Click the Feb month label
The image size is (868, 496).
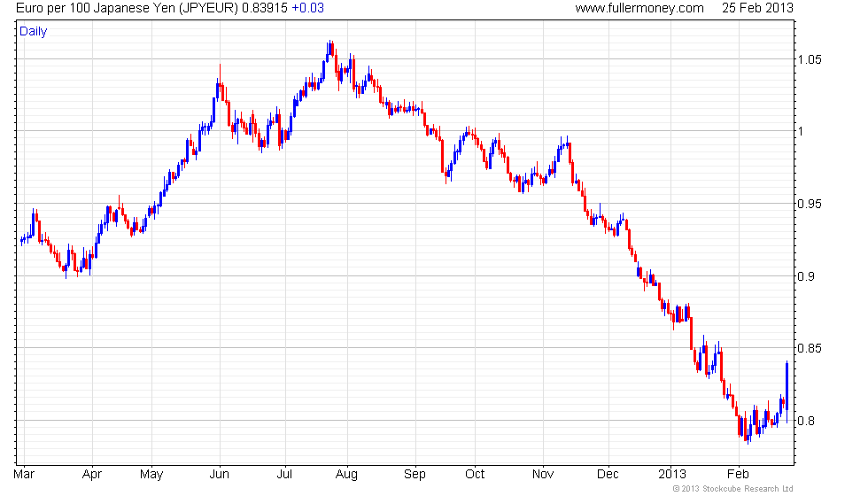[738, 475]
